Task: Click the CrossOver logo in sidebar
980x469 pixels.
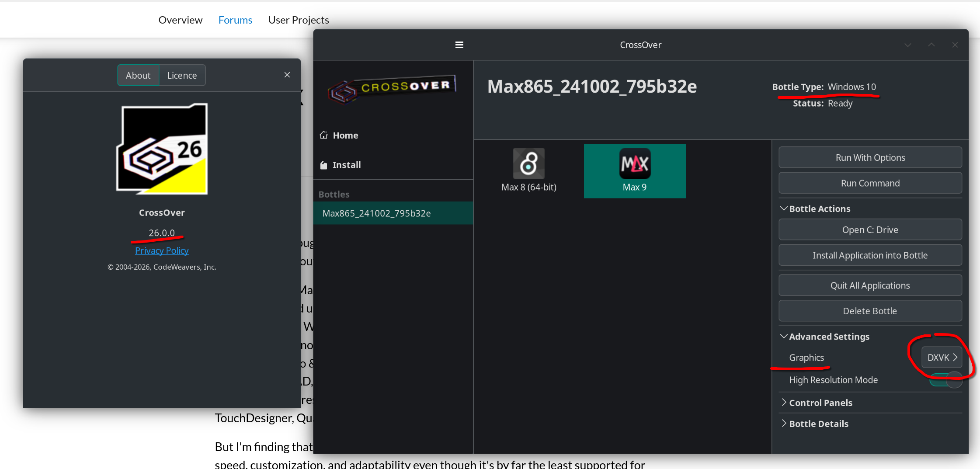Action: 392,89
